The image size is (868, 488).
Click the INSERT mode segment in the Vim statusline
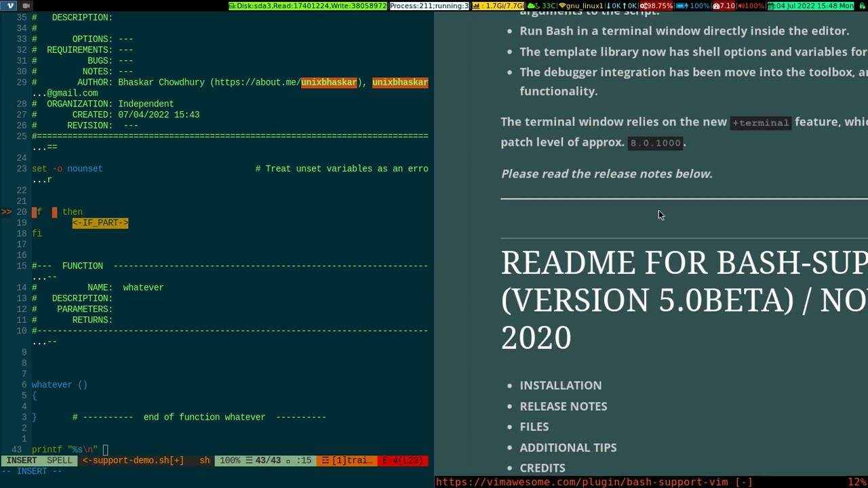22,460
